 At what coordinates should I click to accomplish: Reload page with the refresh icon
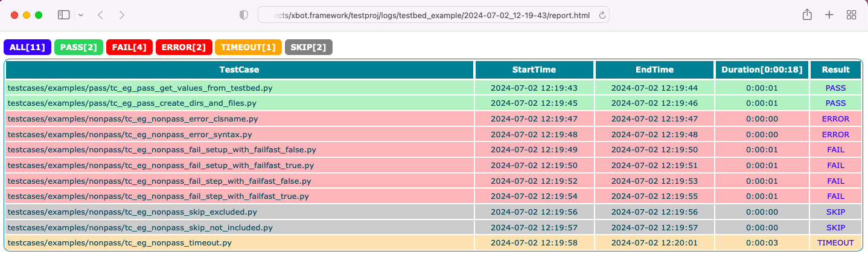pos(602,15)
